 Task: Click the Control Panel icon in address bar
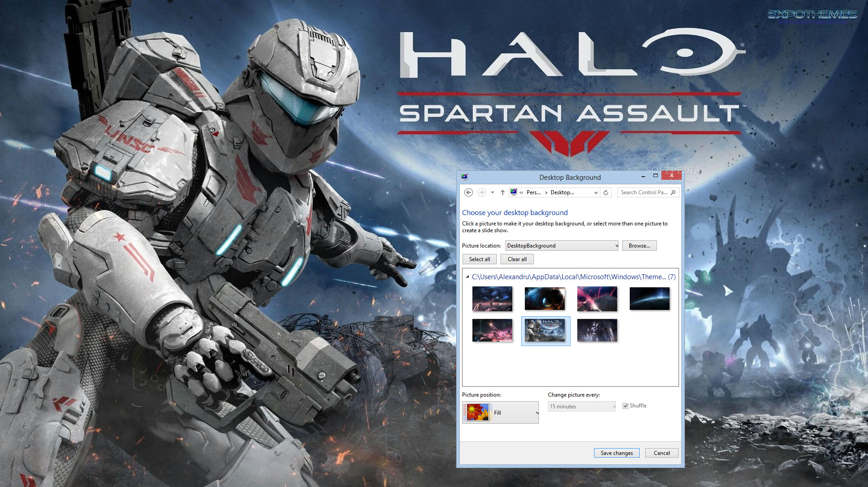coord(514,192)
